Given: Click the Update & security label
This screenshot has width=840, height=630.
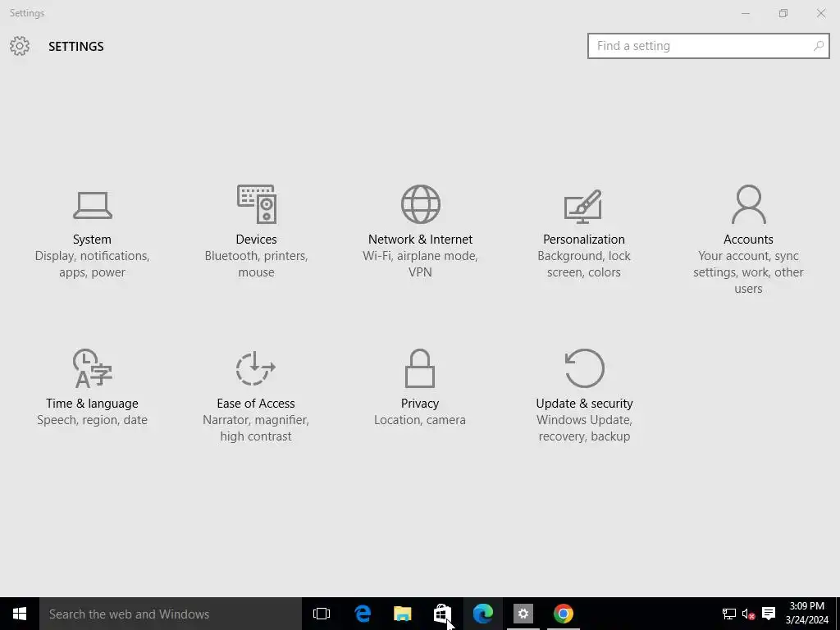Looking at the screenshot, I should 584,404.
